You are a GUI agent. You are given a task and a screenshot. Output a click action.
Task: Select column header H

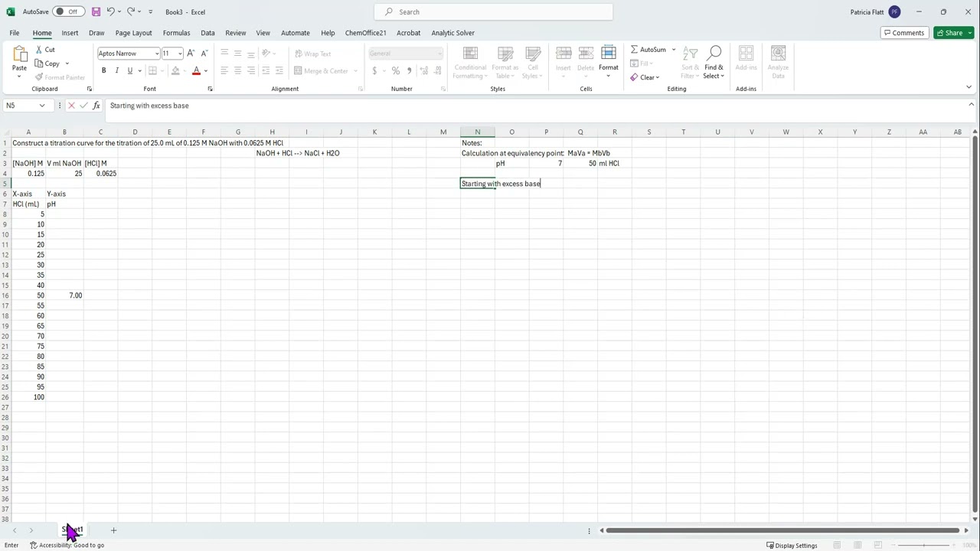(272, 132)
